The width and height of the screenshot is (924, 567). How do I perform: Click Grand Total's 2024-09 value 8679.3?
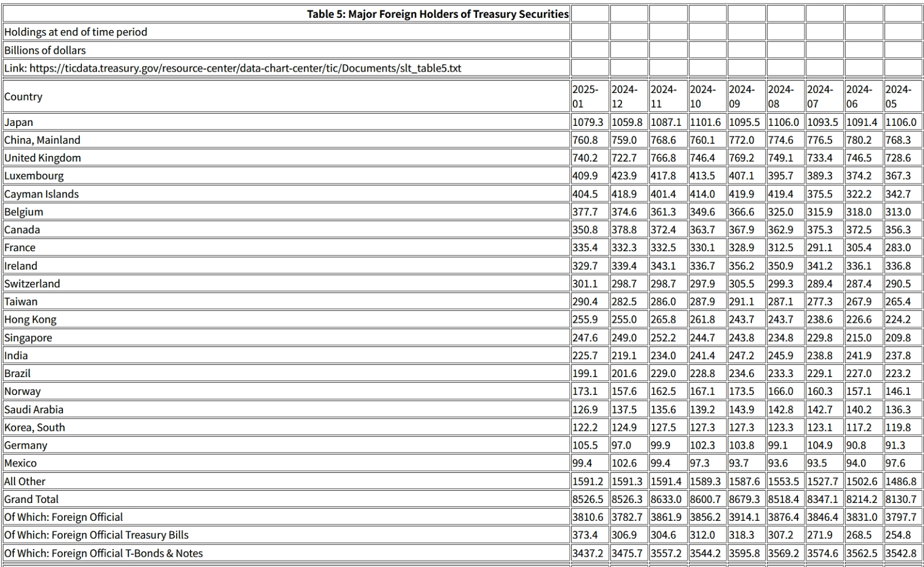click(x=744, y=499)
